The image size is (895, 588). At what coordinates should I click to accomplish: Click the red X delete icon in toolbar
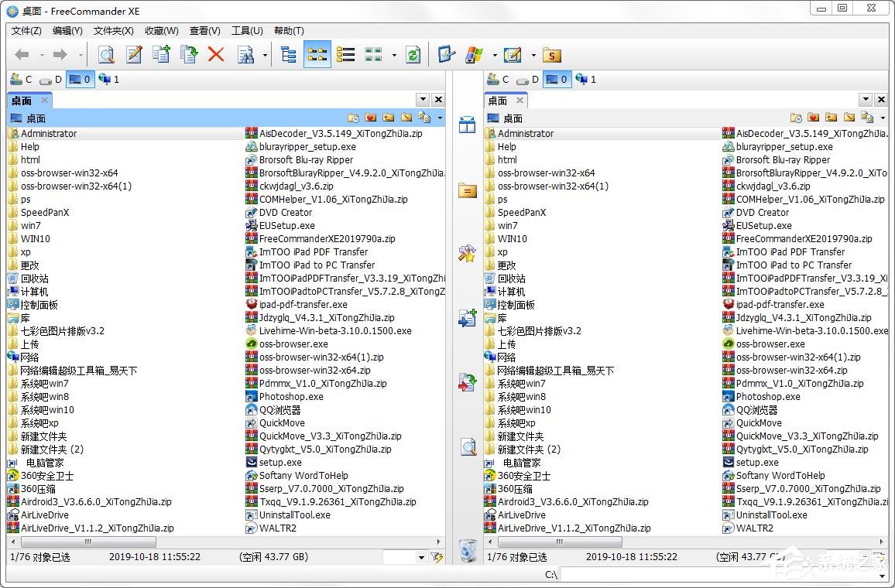pyautogui.click(x=216, y=54)
